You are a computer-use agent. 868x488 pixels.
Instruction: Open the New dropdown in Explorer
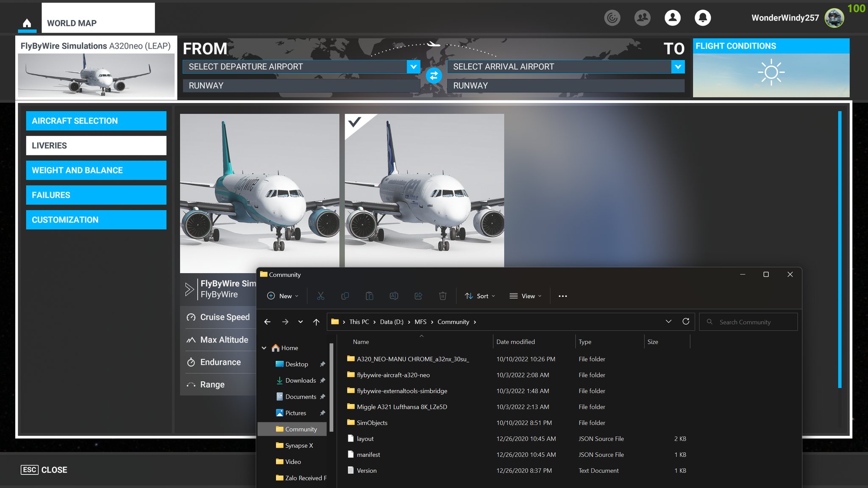pos(283,296)
